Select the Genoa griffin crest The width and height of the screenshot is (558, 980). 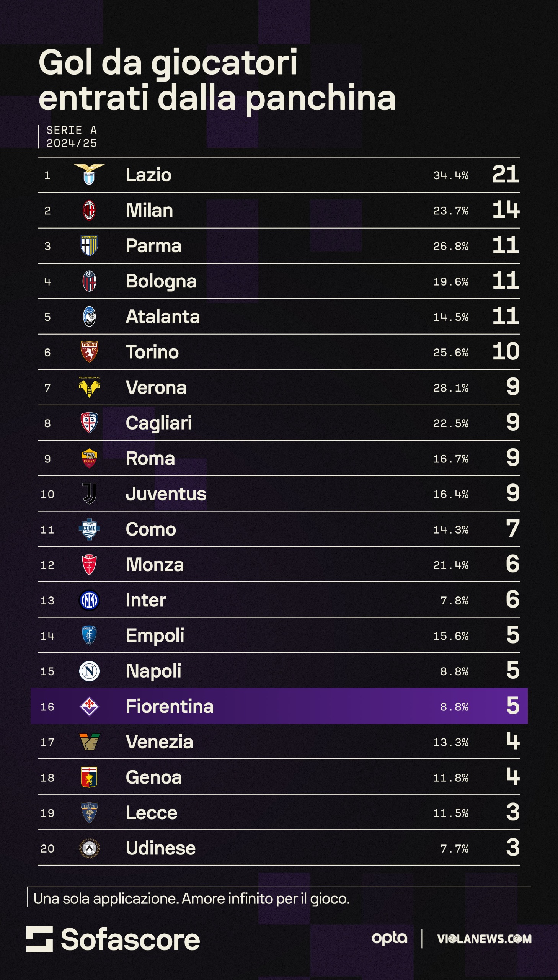(89, 777)
